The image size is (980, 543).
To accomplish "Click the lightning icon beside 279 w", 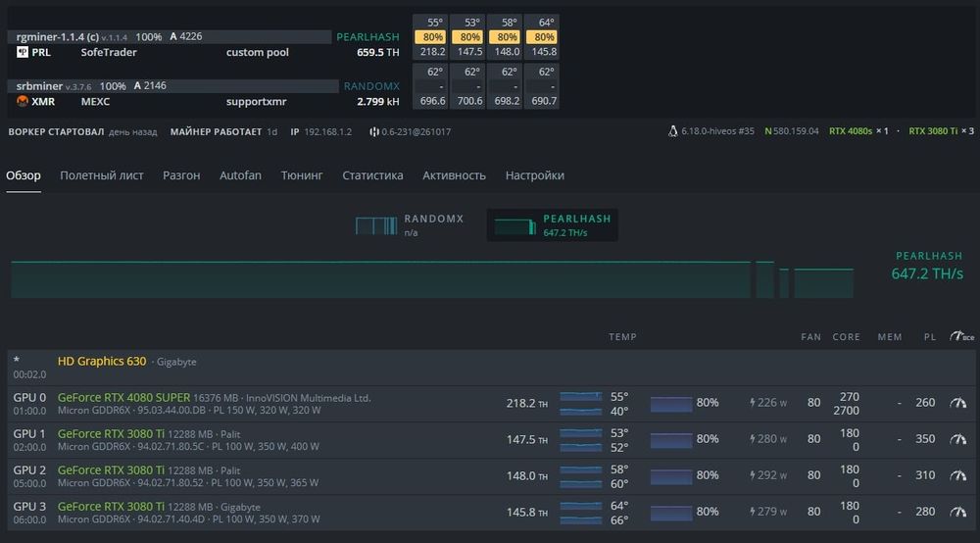I will (x=753, y=512).
